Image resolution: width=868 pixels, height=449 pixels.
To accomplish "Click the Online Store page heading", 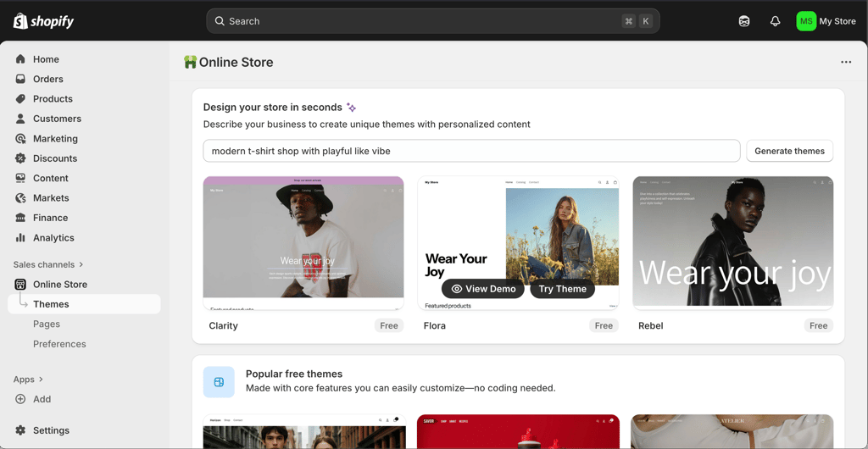I will (x=236, y=62).
